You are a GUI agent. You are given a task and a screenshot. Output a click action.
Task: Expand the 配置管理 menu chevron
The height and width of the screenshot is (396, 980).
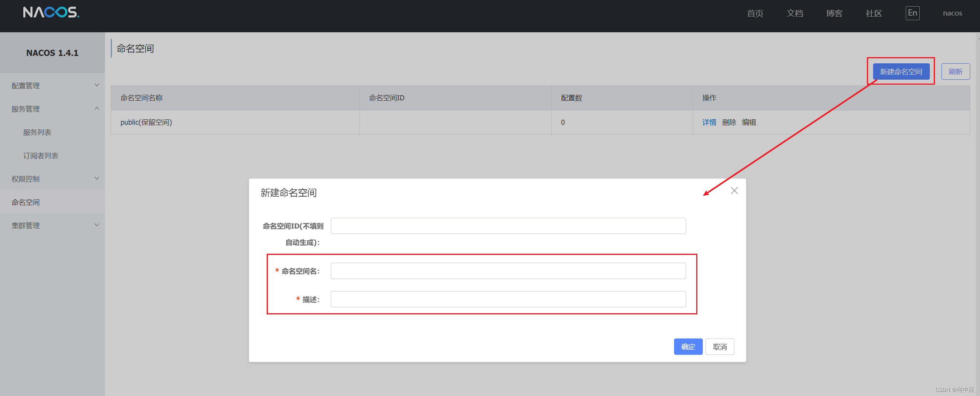[97, 85]
